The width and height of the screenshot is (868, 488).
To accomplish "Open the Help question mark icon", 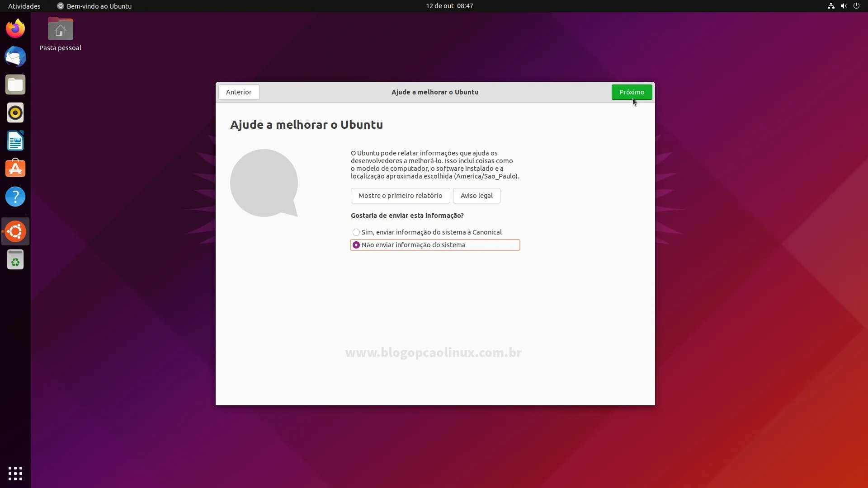I will tap(15, 197).
